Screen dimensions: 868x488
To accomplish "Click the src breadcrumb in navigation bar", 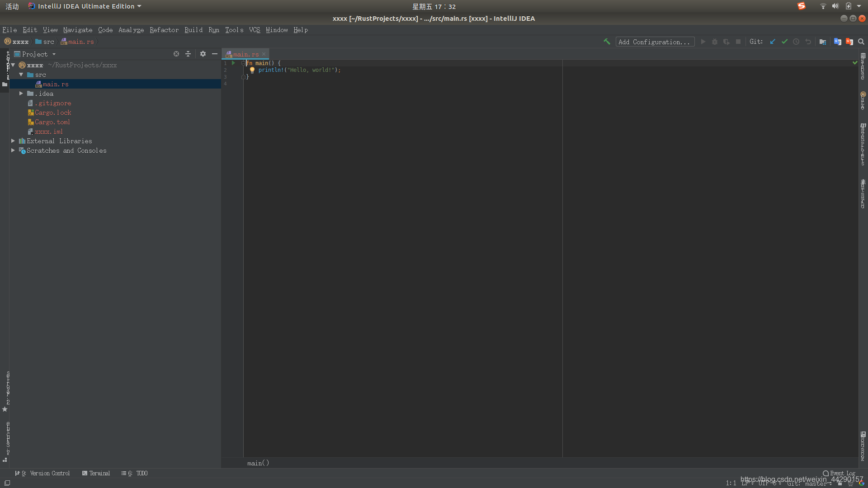I will 45,42.
